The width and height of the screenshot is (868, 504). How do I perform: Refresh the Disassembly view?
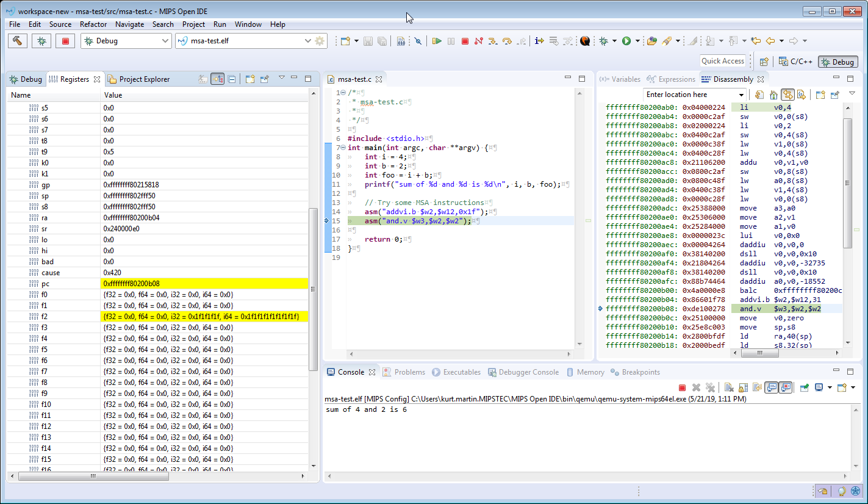[x=759, y=95]
